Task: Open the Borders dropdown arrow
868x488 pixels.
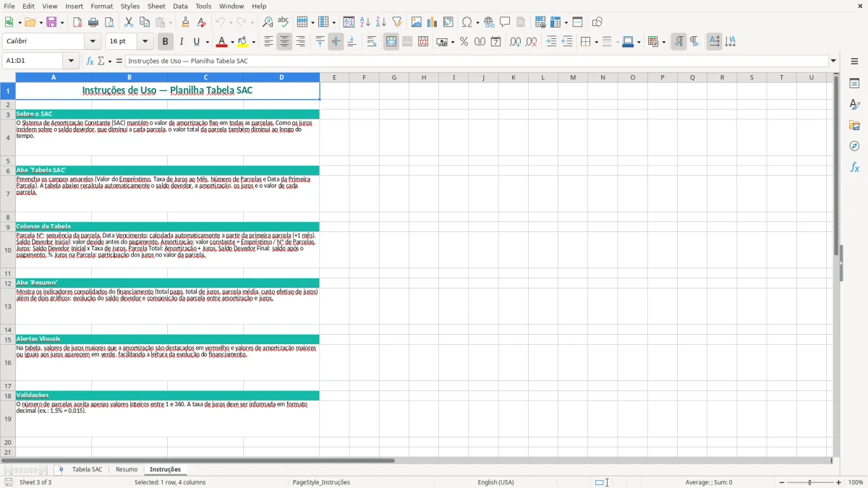Action: tap(595, 42)
